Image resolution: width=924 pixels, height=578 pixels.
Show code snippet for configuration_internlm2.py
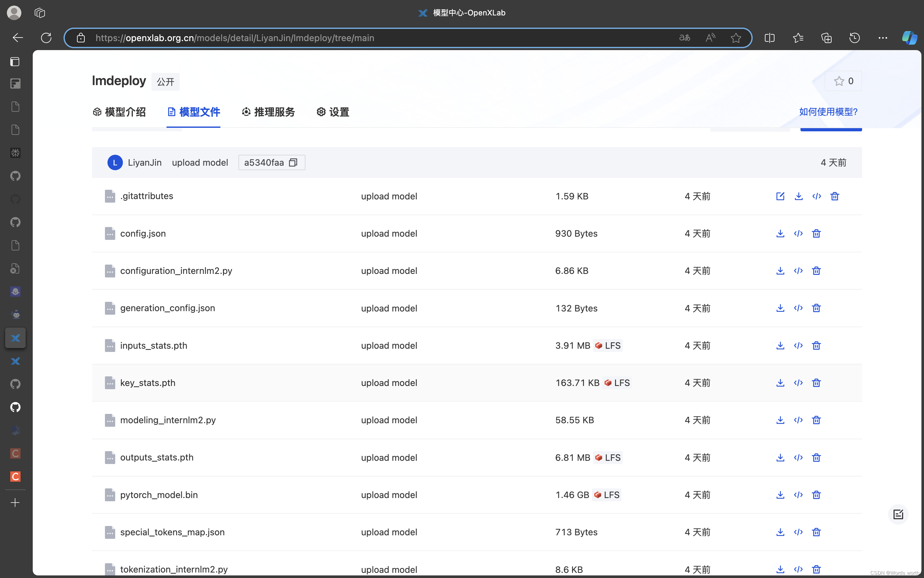coord(798,271)
